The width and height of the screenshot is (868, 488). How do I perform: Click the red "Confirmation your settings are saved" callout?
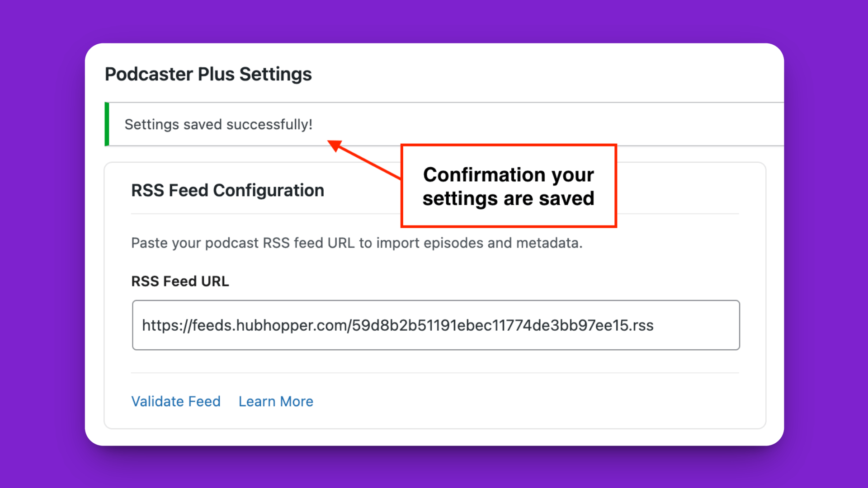509,186
